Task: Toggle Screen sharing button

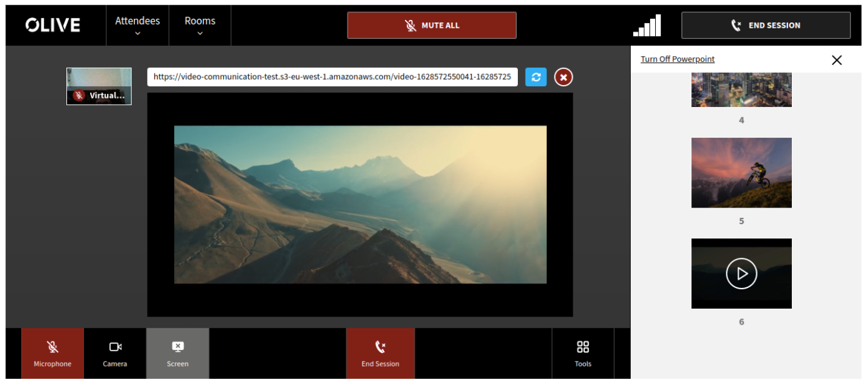Action: tap(178, 353)
